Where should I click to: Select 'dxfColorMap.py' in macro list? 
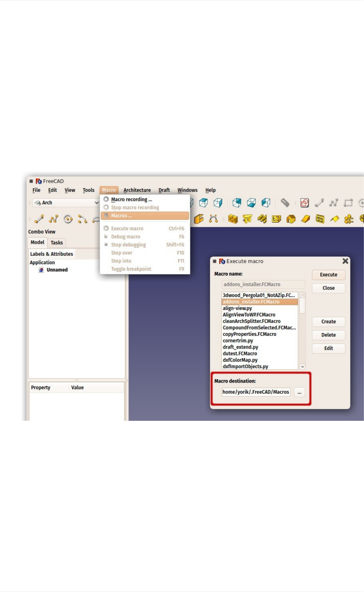click(260, 360)
